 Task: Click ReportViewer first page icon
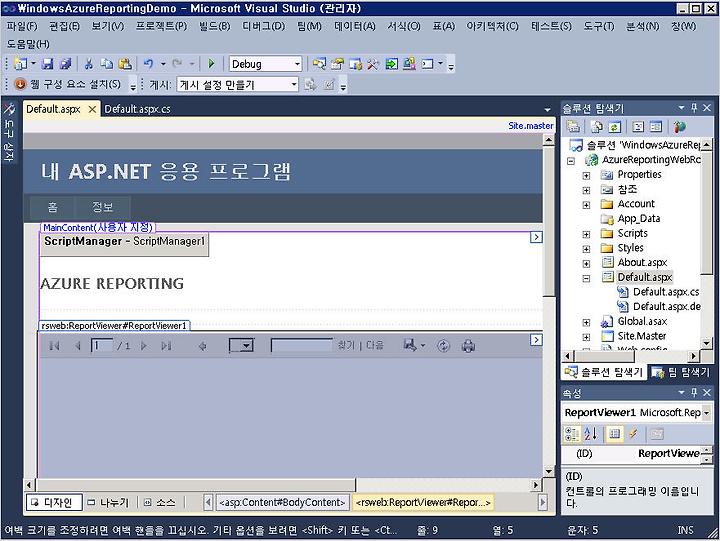click(54, 346)
